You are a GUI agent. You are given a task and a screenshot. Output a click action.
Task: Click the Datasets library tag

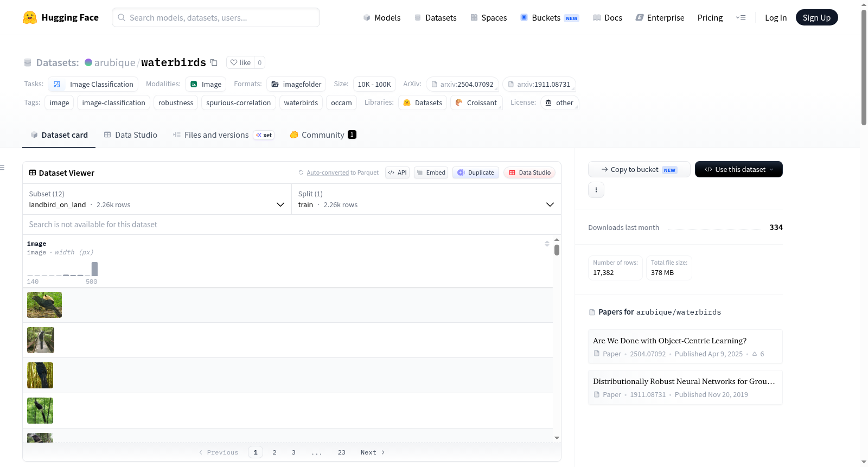(423, 103)
